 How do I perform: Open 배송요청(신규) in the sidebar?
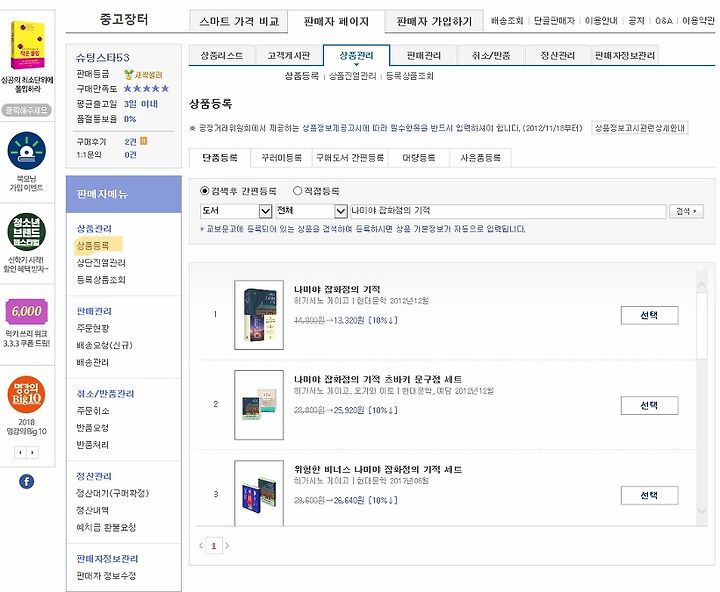pos(104,345)
